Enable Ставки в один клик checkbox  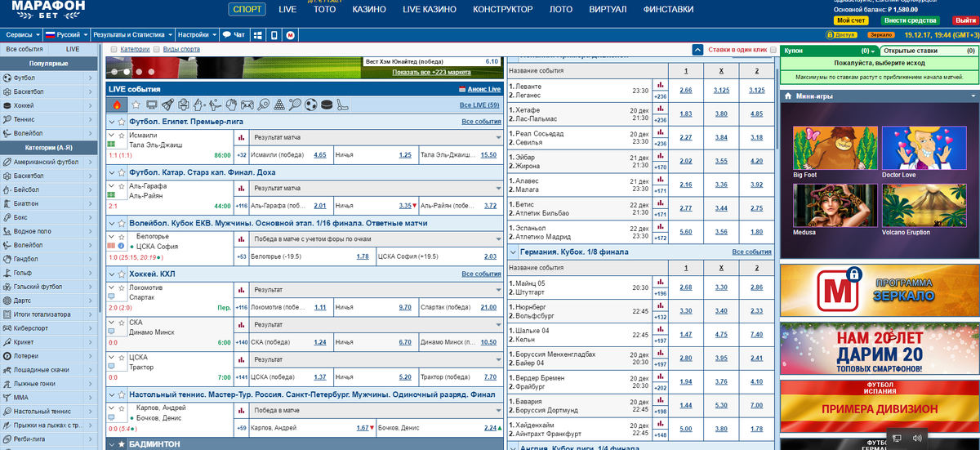click(773, 49)
